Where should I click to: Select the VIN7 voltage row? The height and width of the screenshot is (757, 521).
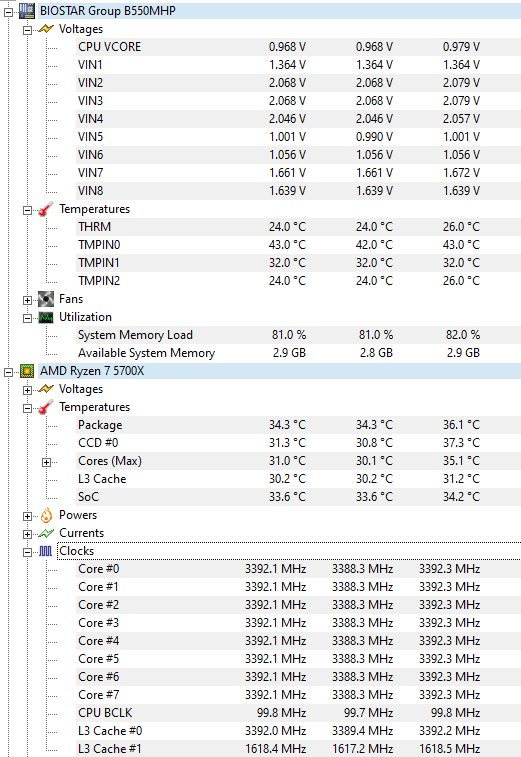(x=298, y=173)
